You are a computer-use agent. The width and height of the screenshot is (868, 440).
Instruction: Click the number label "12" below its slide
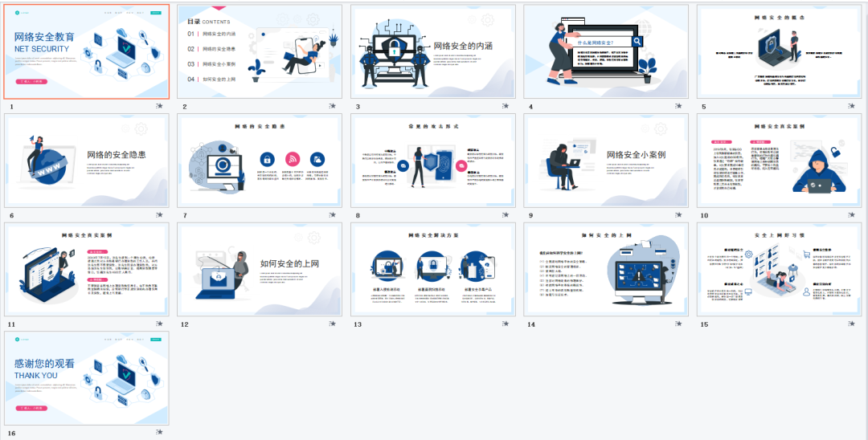[185, 324]
